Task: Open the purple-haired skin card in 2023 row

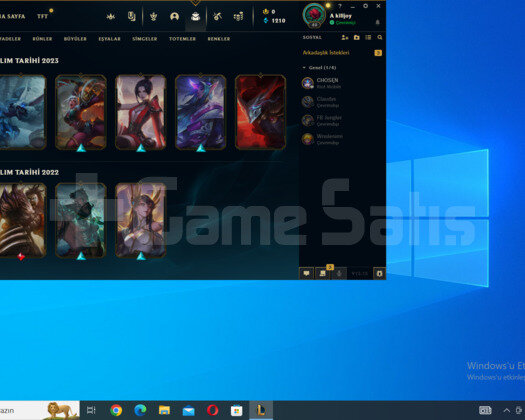Action: [x=201, y=112]
